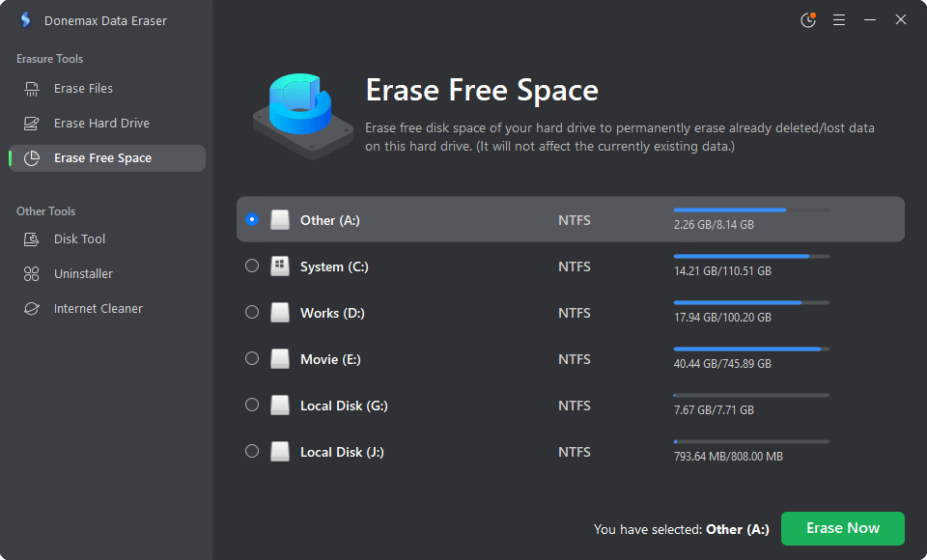Click NTFS label in the System (C:) row
Image resolution: width=927 pixels, height=560 pixels.
[x=574, y=266]
